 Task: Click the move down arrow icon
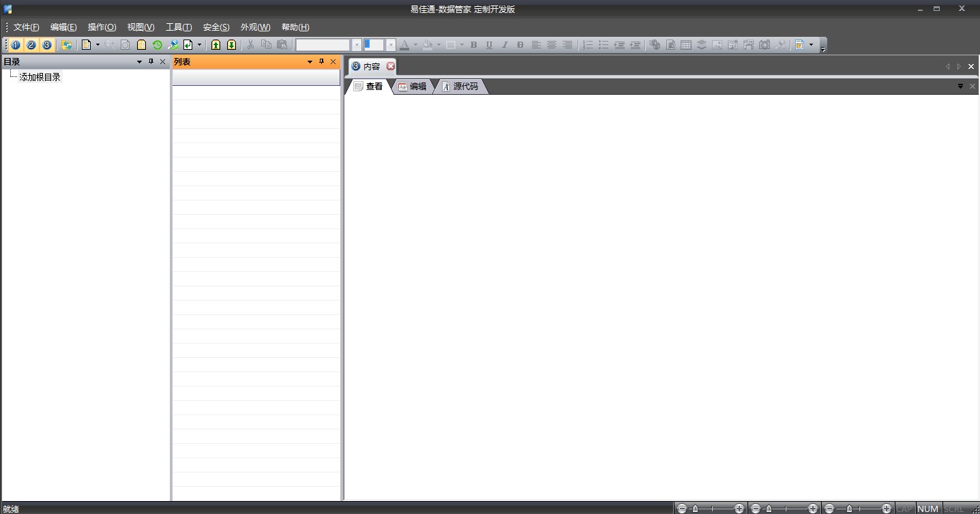tap(231, 45)
